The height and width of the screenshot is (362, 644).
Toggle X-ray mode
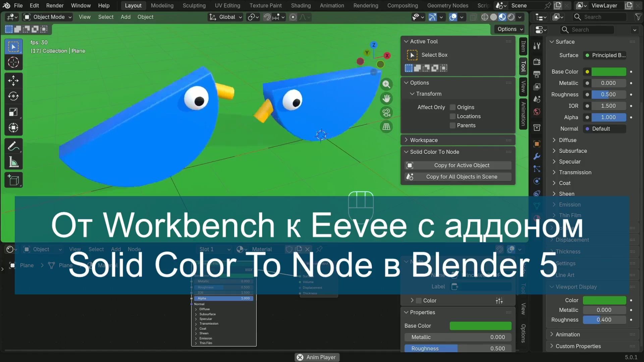(473, 17)
